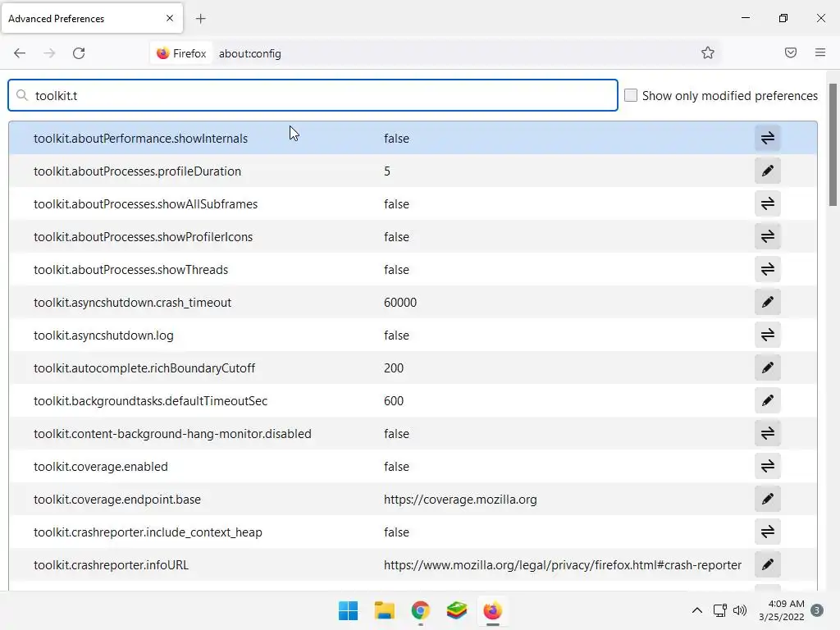Open a new tab
The height and width of the screenshot is (630, 840).
click(200, 19)
